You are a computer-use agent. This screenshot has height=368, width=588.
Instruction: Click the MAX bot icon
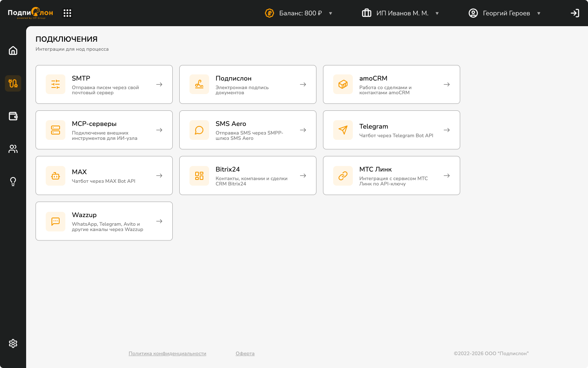pos(56,176)
